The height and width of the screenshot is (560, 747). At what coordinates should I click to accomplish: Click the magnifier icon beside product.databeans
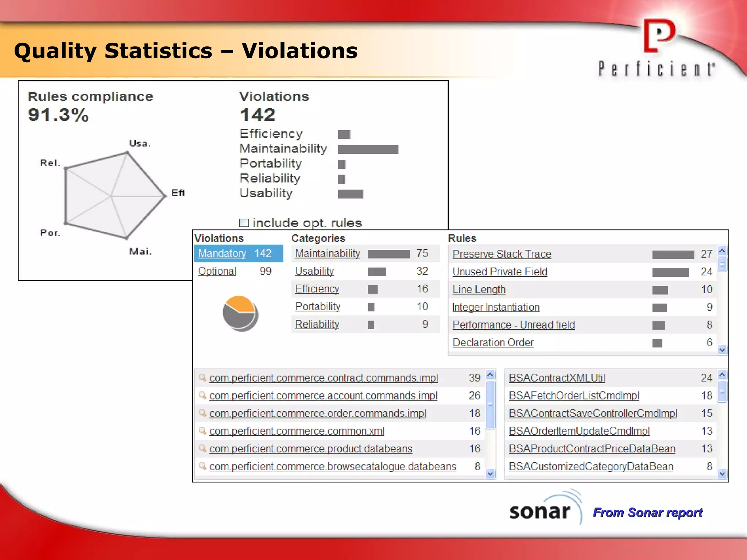202,448
